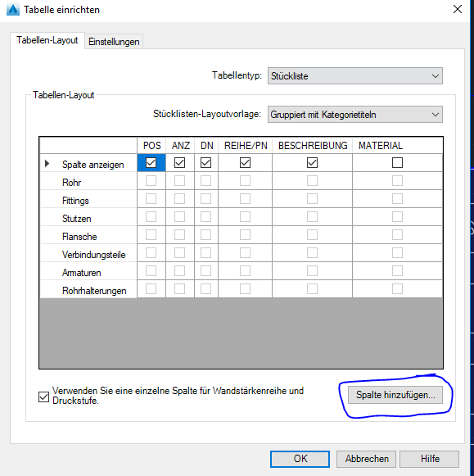Click the Spalte hinzufügen button
This screenshot has width=474, height=476.
coord(395,395)
